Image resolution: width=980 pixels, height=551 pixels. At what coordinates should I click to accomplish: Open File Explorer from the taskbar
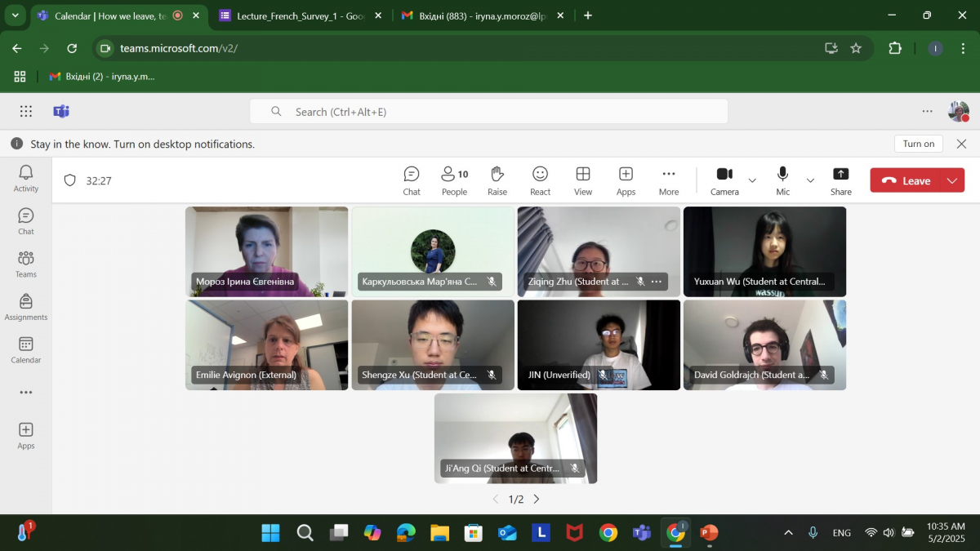point(439,533)
